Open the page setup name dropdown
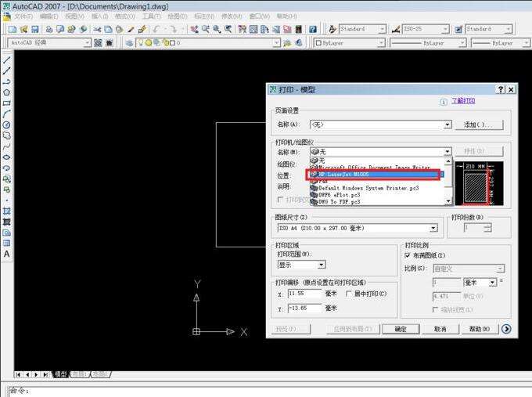Screen dimensions: 532x397 (x=448, y=125)
